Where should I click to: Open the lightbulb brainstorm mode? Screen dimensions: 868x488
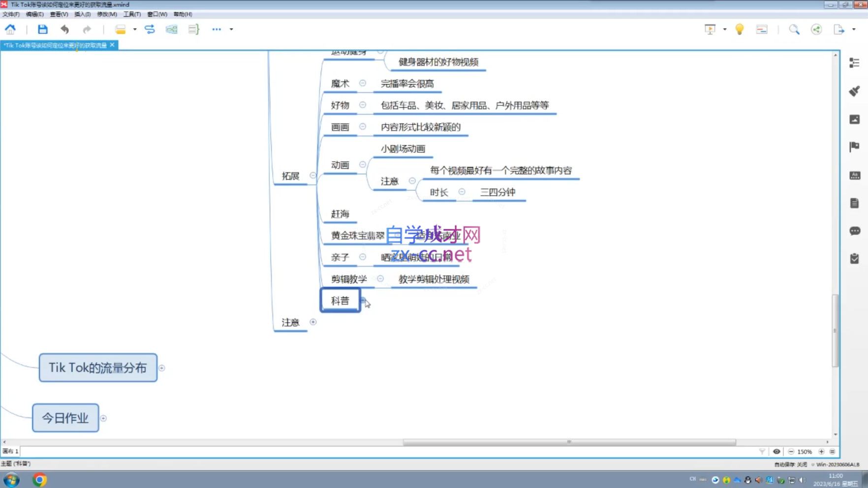pos(739,30)
